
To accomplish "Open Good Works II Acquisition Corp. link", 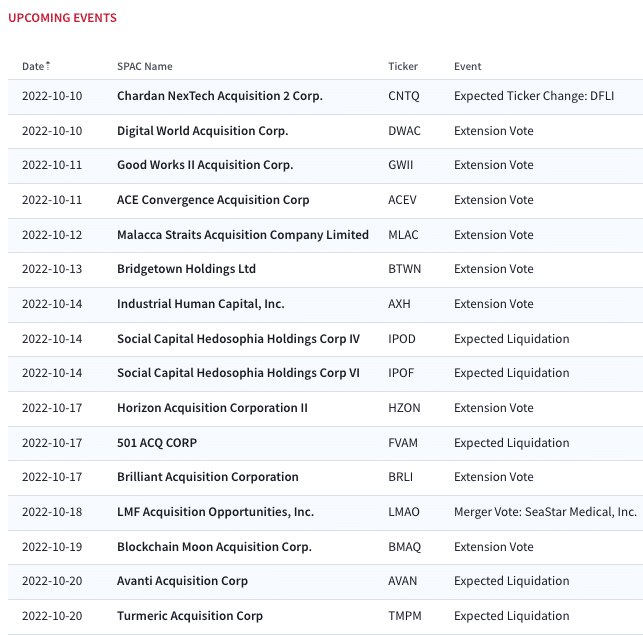I will 205,165.
